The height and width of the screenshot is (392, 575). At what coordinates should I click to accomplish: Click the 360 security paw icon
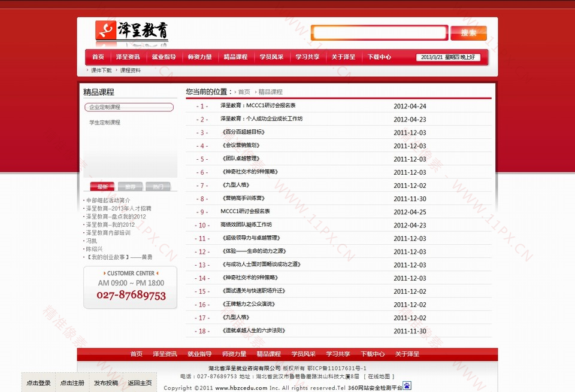(407, 386)
